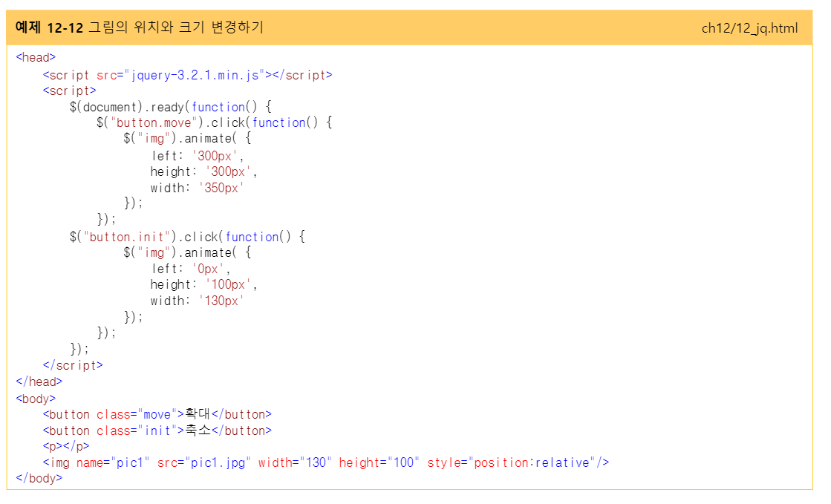831x504 pixels.
Task: Click the opening '<body>' tag line
Action: 36,399
